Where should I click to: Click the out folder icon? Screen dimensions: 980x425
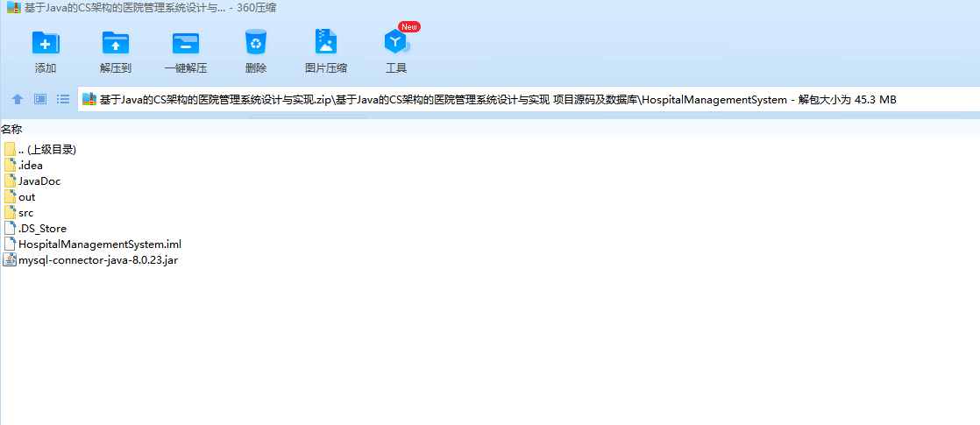[10, 196]
